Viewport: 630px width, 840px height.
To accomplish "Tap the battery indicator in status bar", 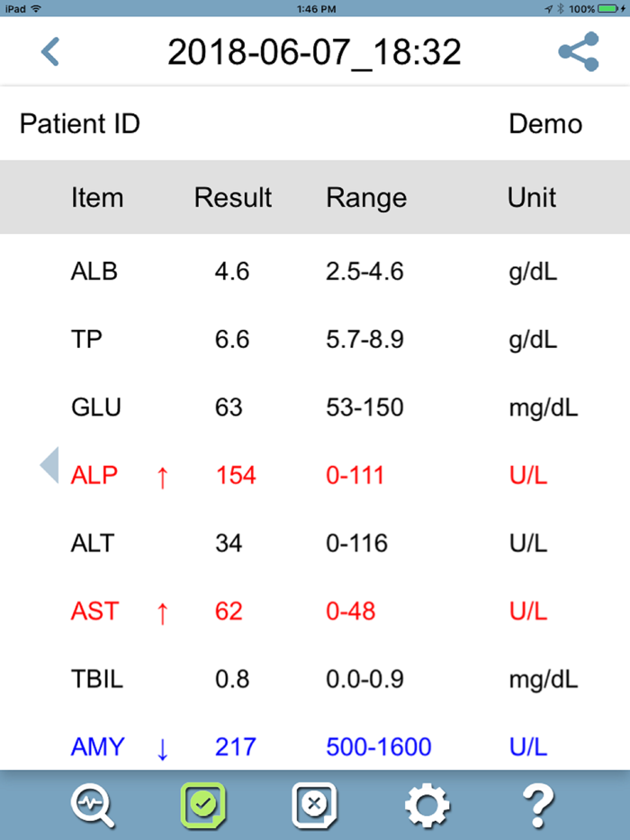I will (x=606, y=8).
